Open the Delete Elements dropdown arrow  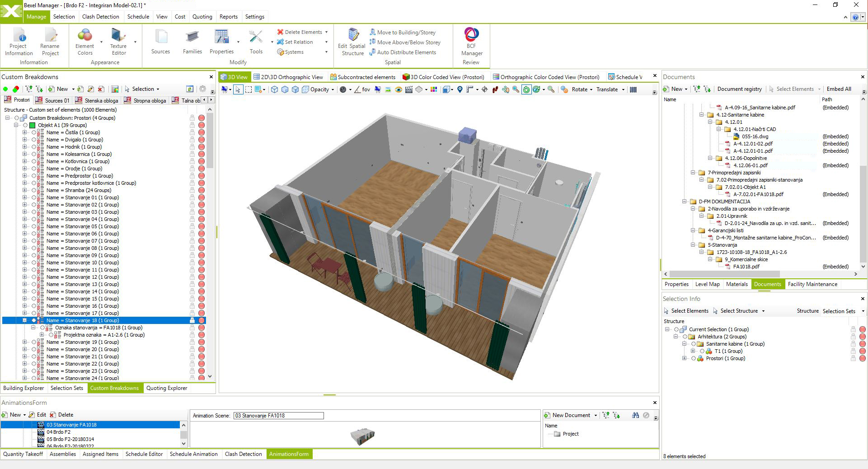pyautogui.click(x=326, y=32)
